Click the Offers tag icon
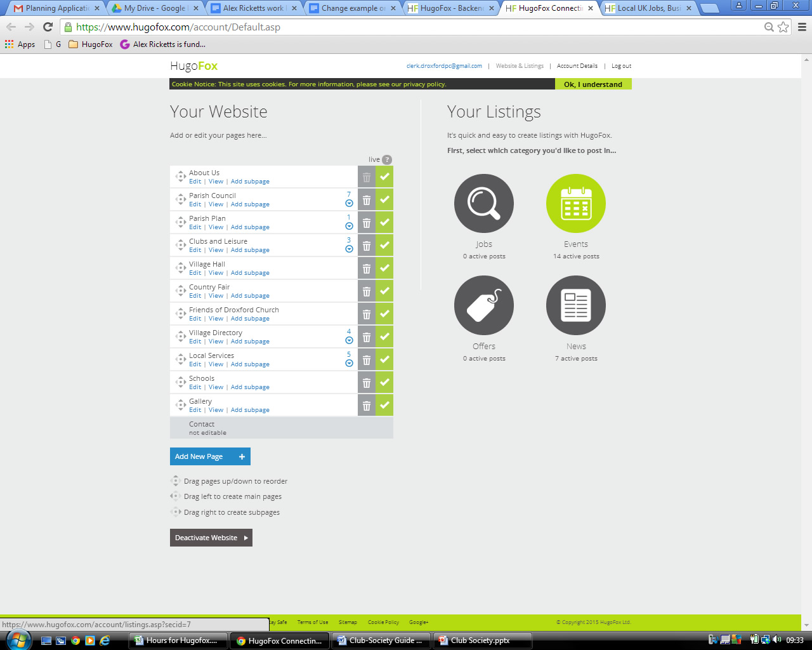The height and width of the screenshot is (650, 812). (x=484, y=305)
